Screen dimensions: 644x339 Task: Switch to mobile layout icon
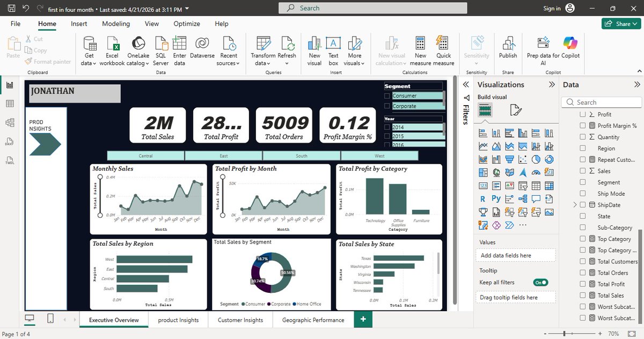pos(50,319)
